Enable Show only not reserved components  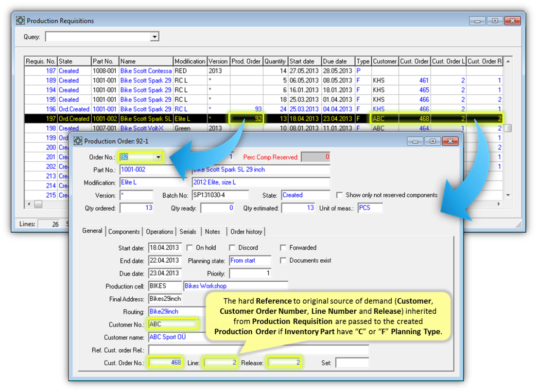click(339, 195)
